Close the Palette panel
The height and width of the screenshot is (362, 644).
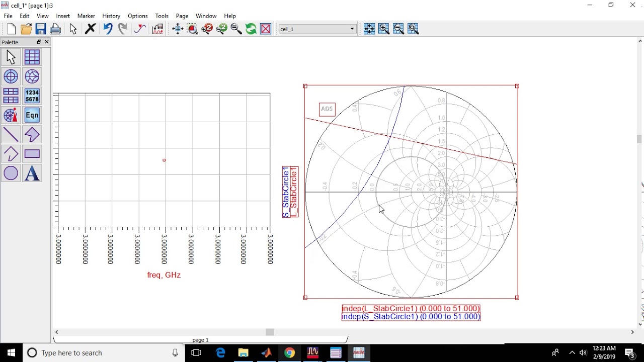(x=47, y=42)
